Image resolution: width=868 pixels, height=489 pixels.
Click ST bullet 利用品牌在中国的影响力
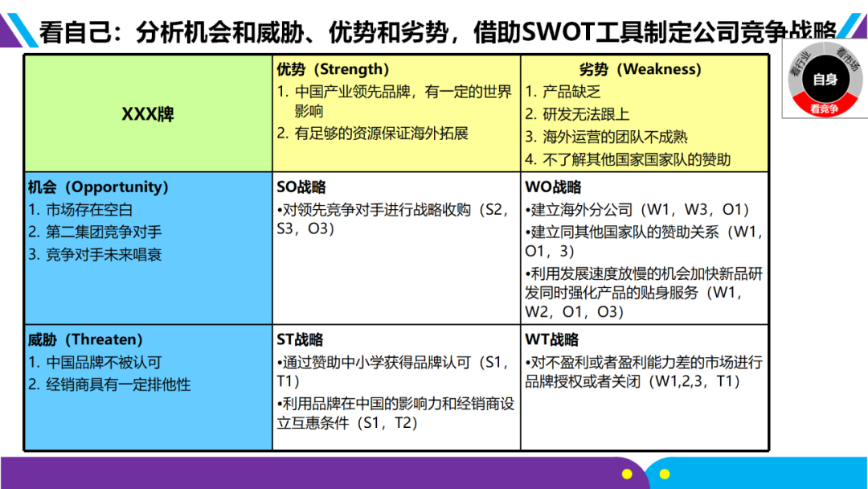pos(395,413)
